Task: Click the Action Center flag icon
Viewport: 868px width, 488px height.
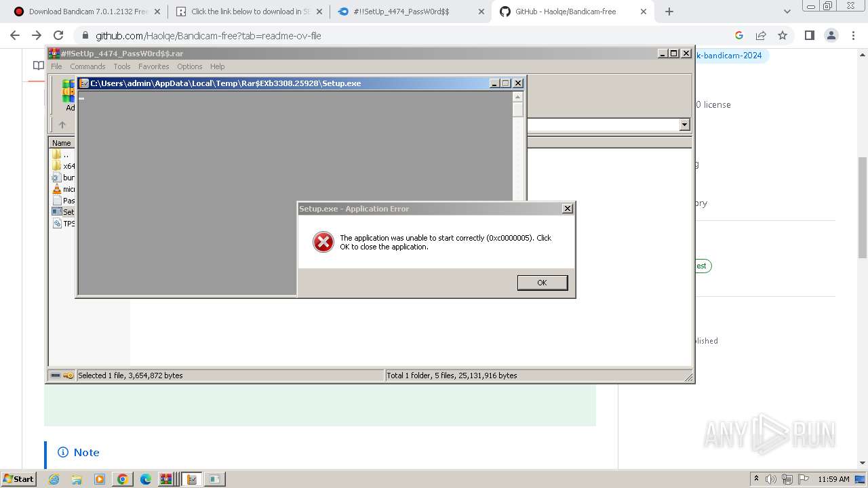Action: pyautogui.click(x=802, y=479)
